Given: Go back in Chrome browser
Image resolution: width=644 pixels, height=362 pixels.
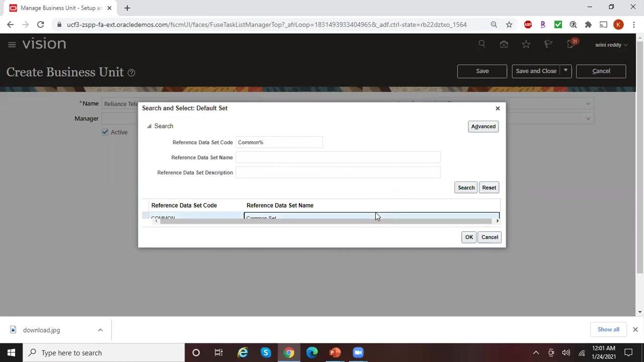Looking at the screenshot, I should point(11,25).
